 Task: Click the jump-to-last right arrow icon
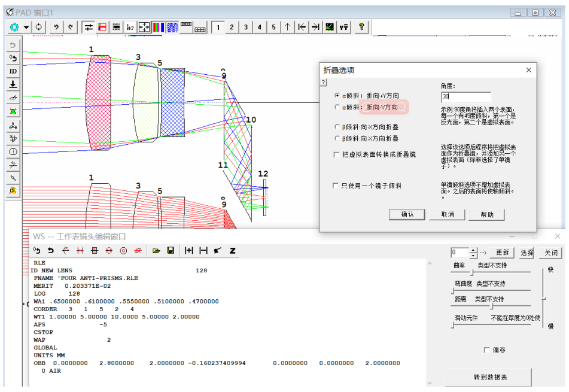tap(315, 27)
